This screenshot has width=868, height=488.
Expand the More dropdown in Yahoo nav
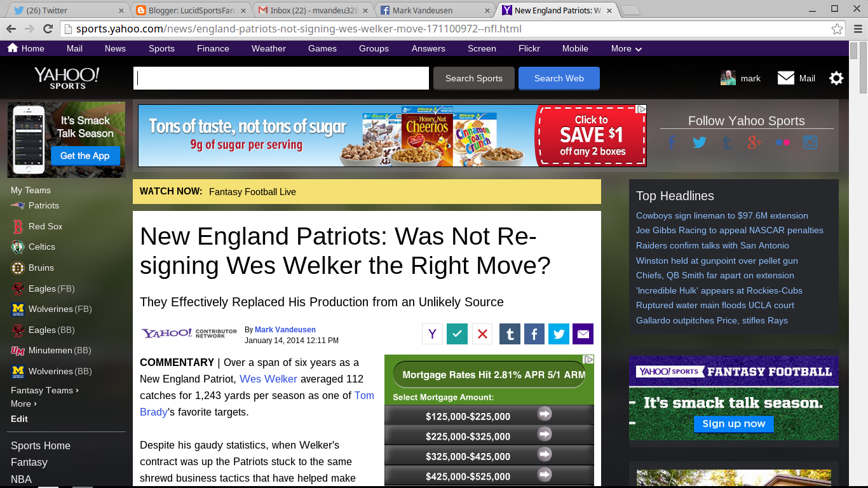(x=627, y=48)
